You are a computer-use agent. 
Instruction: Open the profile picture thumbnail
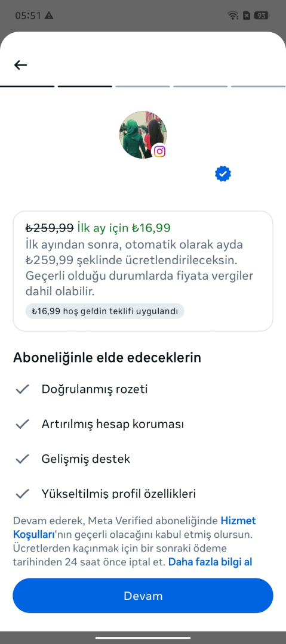[143, 135]
